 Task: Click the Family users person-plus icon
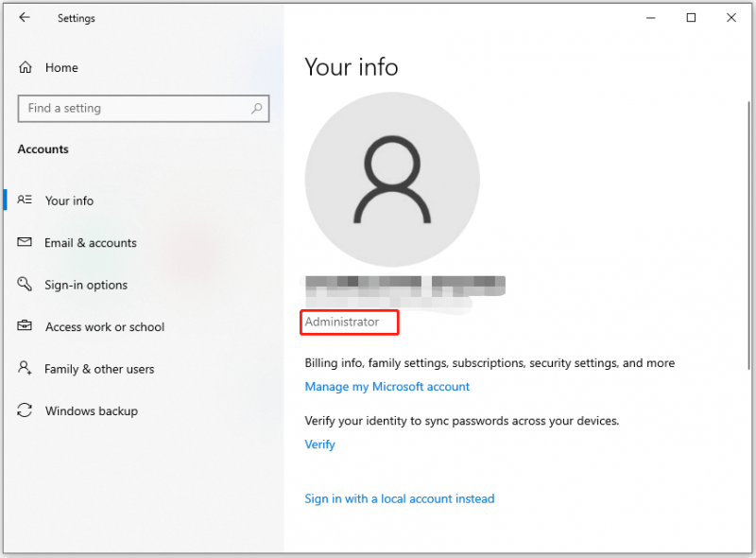(25, 368)
